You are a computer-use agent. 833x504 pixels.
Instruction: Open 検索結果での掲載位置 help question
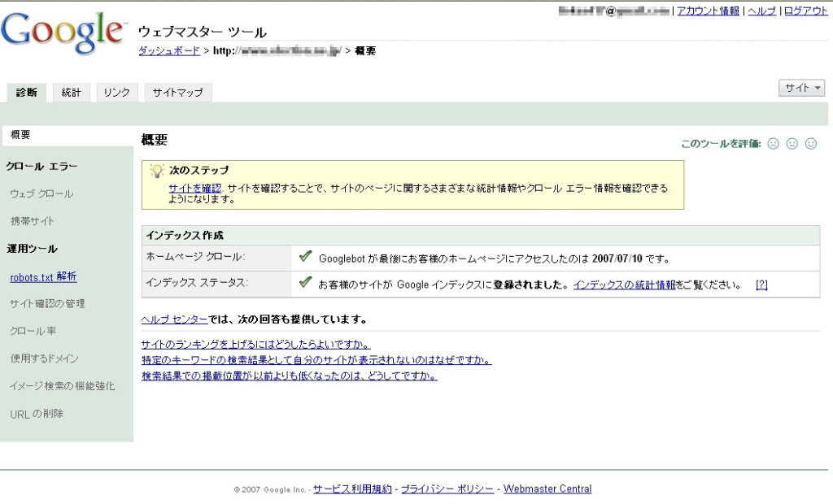click(x=289, y=376)
